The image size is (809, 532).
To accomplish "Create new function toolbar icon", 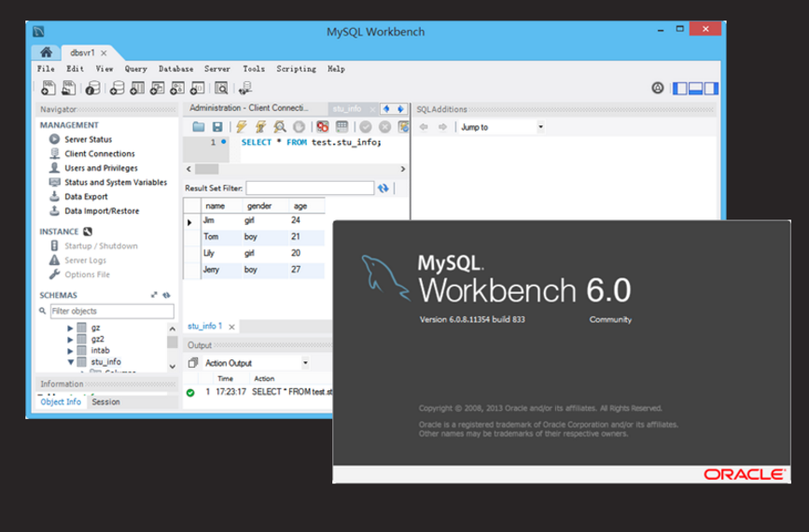I will (x=197, y=89).
